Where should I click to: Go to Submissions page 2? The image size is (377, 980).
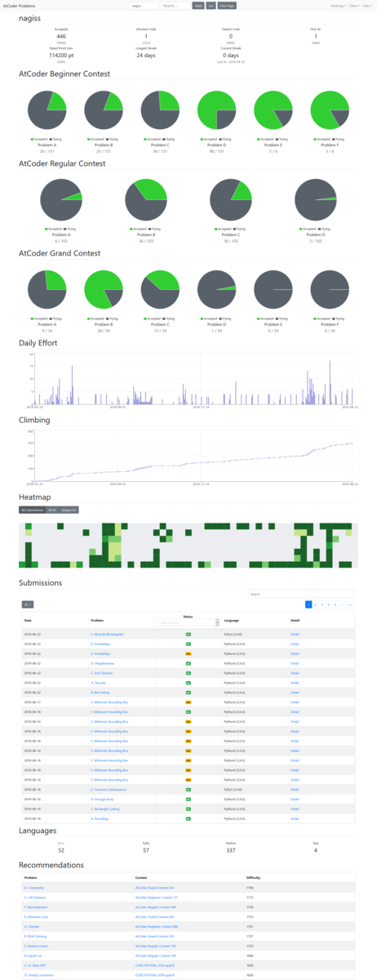coord(315,604)
